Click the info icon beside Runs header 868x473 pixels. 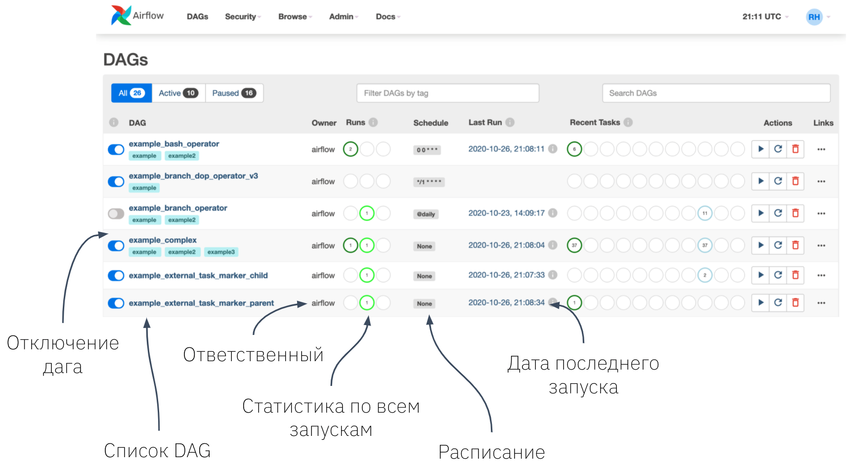373,122
